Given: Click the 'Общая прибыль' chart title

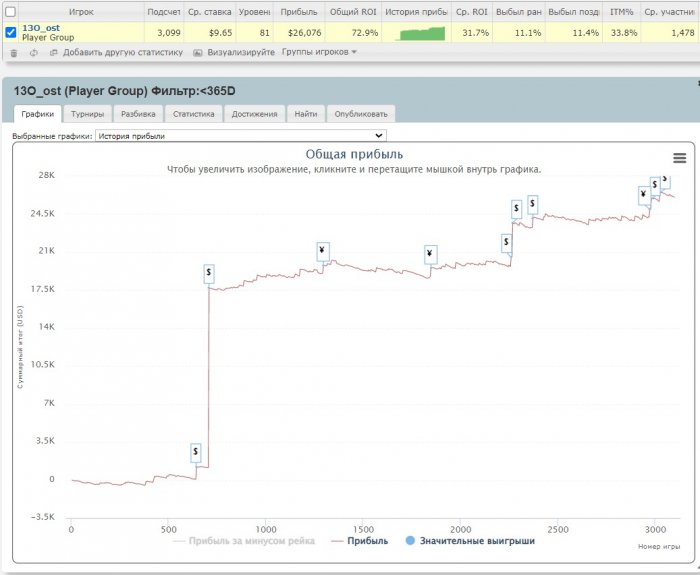Looking at the screenshot, I should (x=354, y=154).
